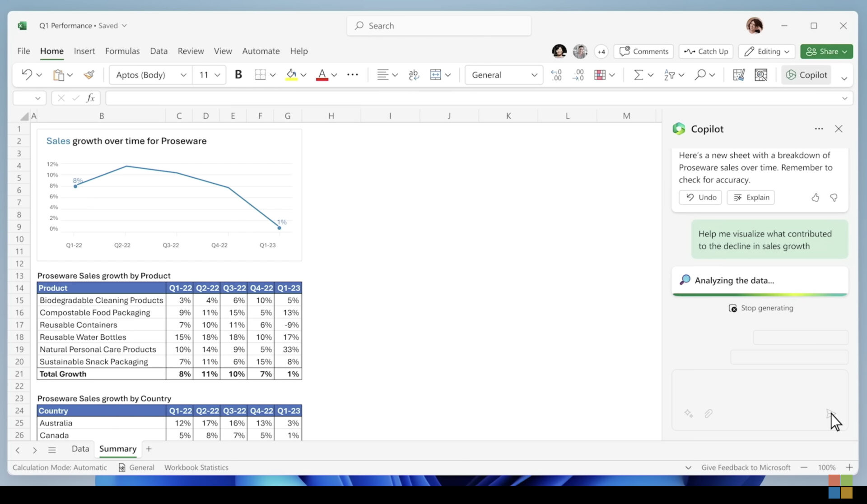Click Stop generating in Copilot pane
This screenshot has height=504, width=867.
tap(761, 308)
